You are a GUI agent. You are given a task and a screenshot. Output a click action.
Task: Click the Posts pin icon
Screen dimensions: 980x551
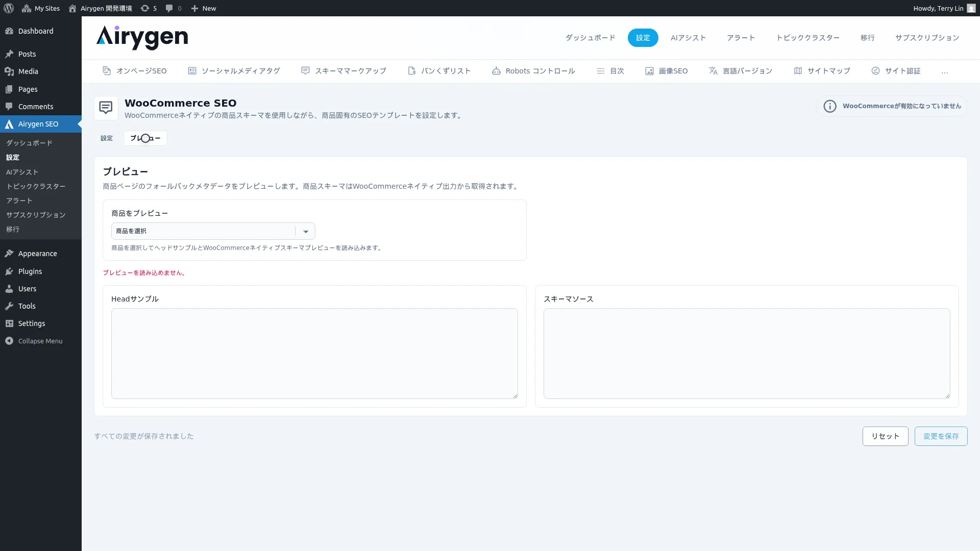tap(9, 54)
